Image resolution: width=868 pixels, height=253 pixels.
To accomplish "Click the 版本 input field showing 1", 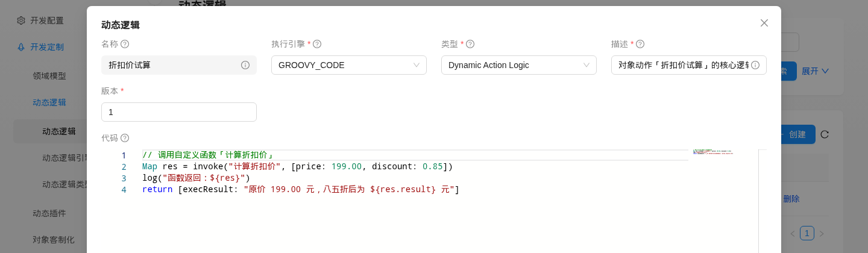I will [x=179, y=112].
